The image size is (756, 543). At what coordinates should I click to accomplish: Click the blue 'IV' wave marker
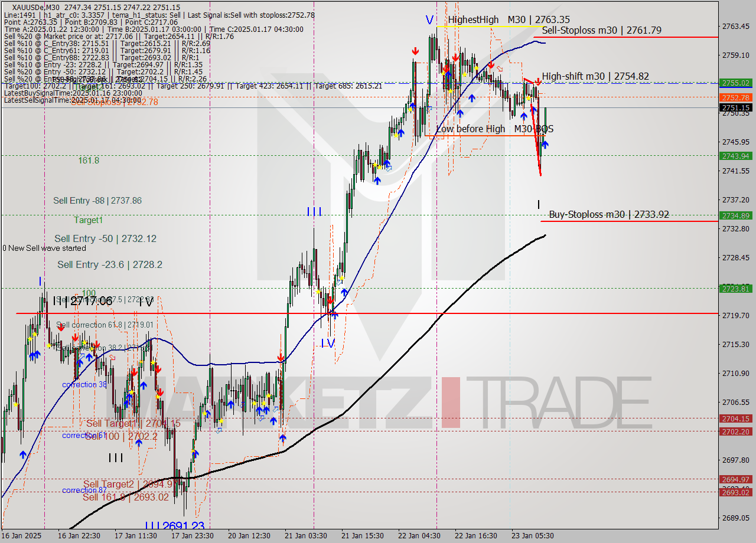328,343
